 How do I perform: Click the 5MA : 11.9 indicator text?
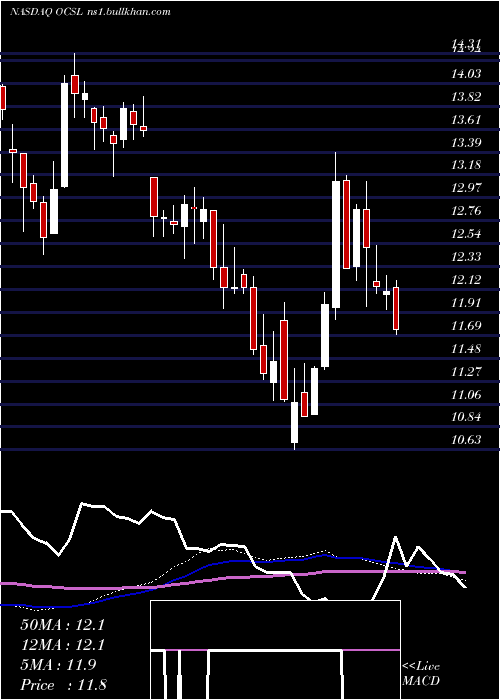coord(58,665)
